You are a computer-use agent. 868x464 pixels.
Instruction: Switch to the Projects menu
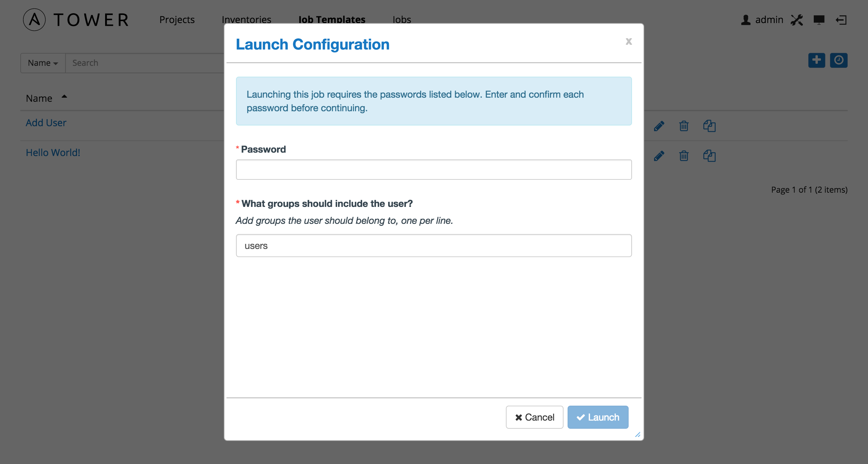pyautogui.click(x=177, y=20)
